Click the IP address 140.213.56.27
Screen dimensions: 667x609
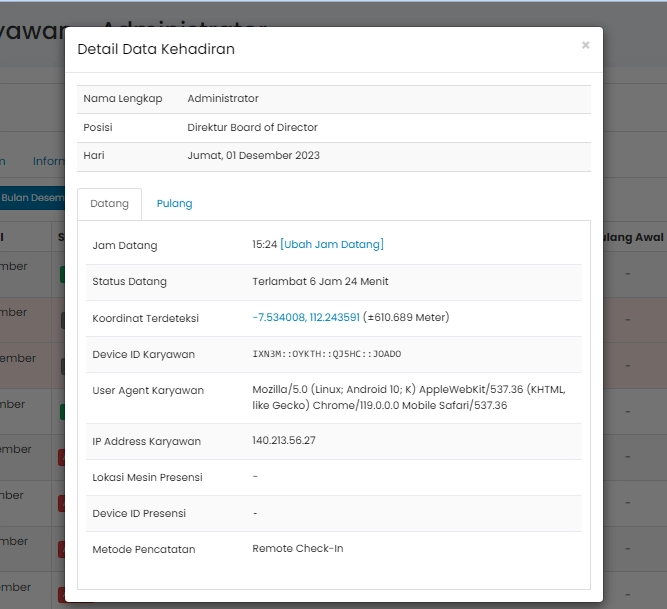[284, 441]
